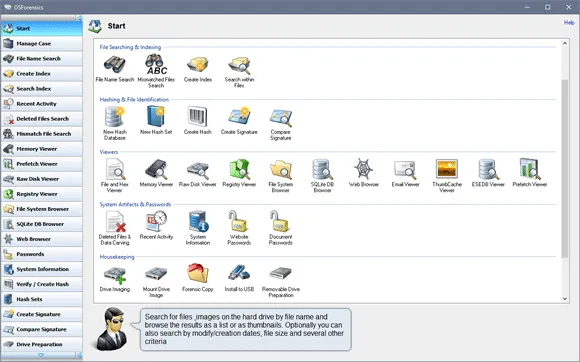Open Search within Files icon
The height and width of the screenshot is (362, 580).
click(239, 65)
